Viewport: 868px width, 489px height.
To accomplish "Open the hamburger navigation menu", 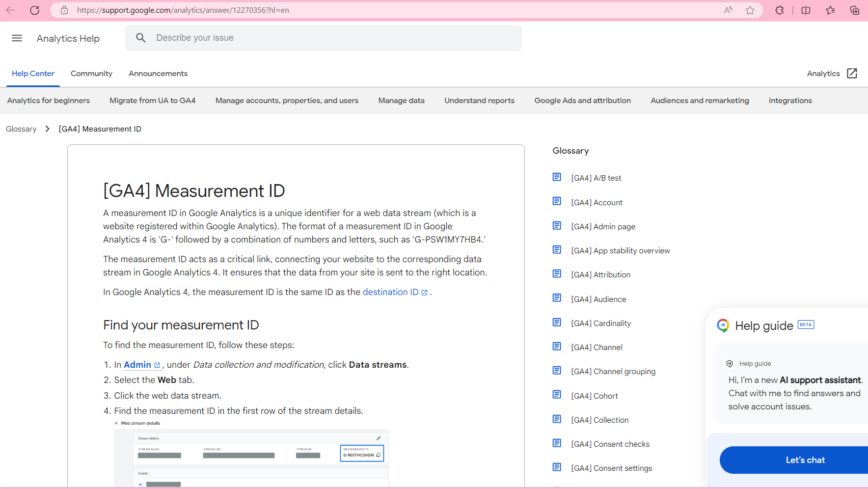I will click(17, 38).
